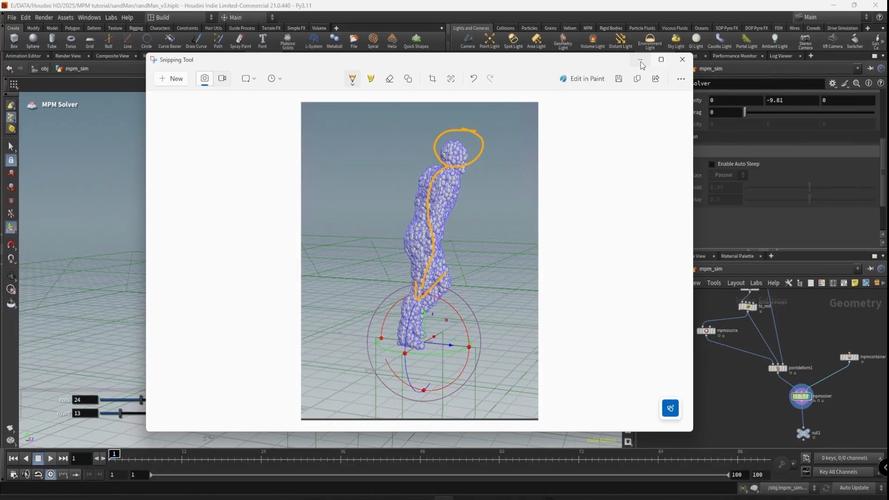
Task: Open the snip shape mode dropdown
Action: (x=248, y=78)
